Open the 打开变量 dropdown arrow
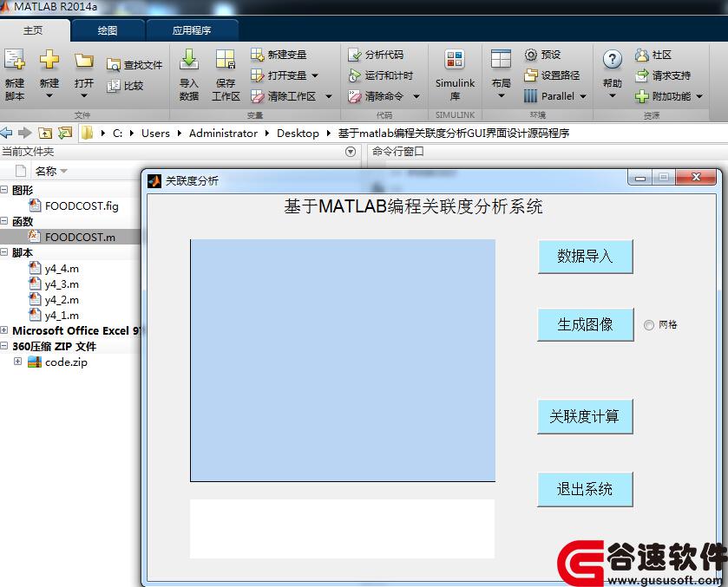This screenshot has width=728, height=587. [315, 75]
